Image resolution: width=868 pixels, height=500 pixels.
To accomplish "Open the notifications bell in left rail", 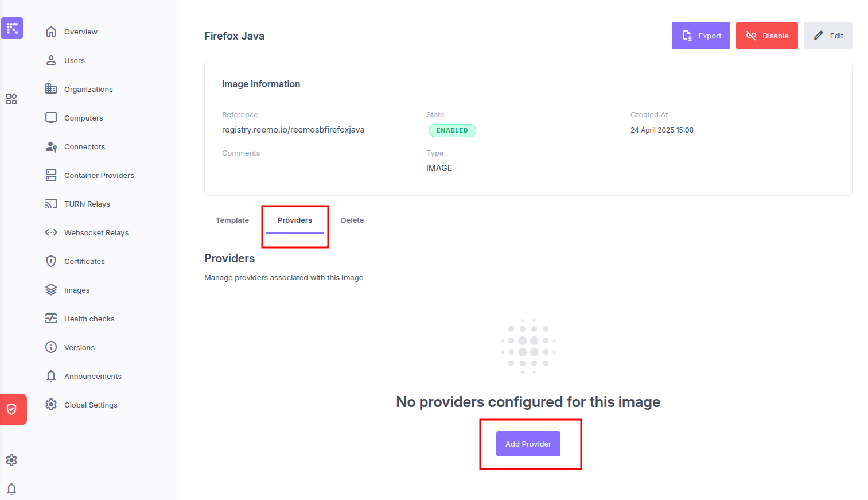I will click(x=11, y=489).
